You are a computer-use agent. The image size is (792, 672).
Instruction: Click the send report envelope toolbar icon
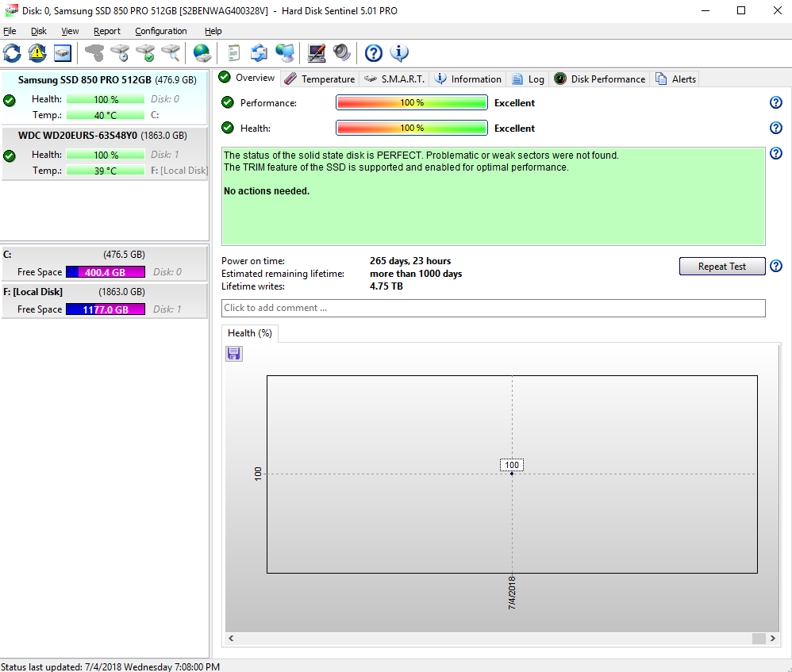click(259, 53)
